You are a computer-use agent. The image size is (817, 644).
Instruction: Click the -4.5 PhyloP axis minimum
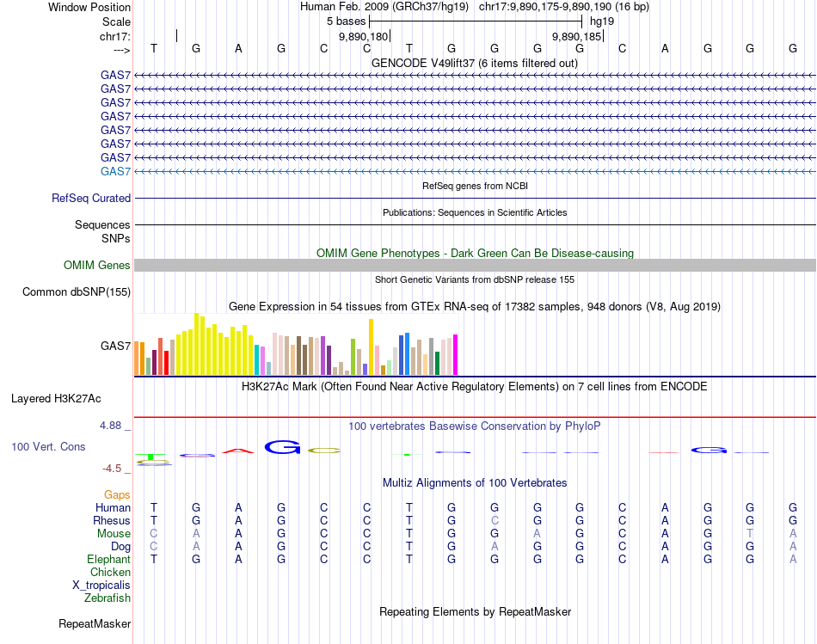112,469
